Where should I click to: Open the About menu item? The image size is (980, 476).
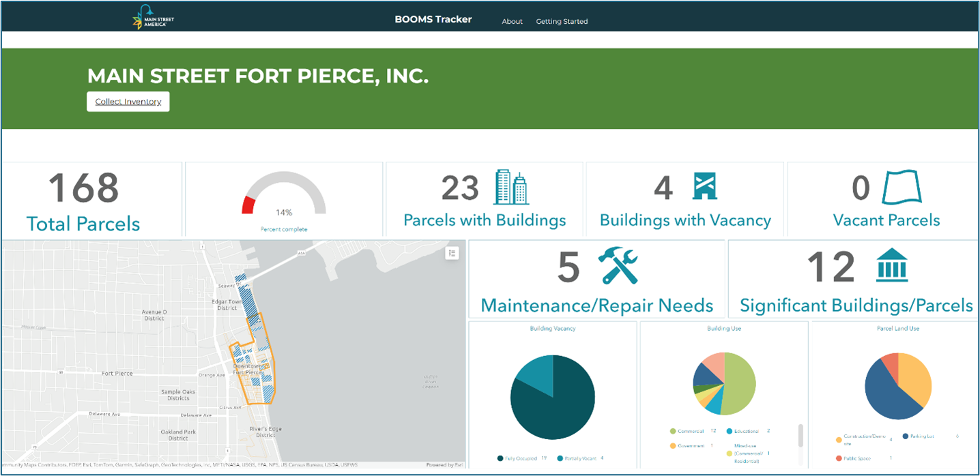(512, 21)
